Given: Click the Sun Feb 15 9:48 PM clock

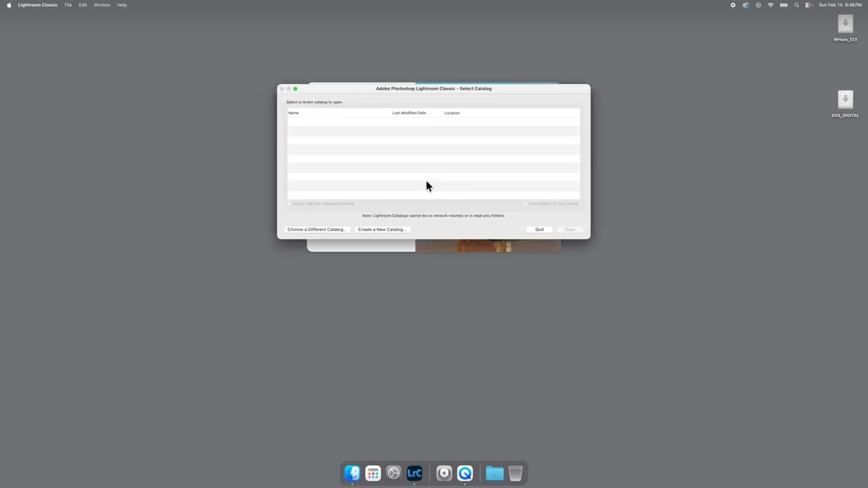Looking at the screenshot, I should (840, 5).
